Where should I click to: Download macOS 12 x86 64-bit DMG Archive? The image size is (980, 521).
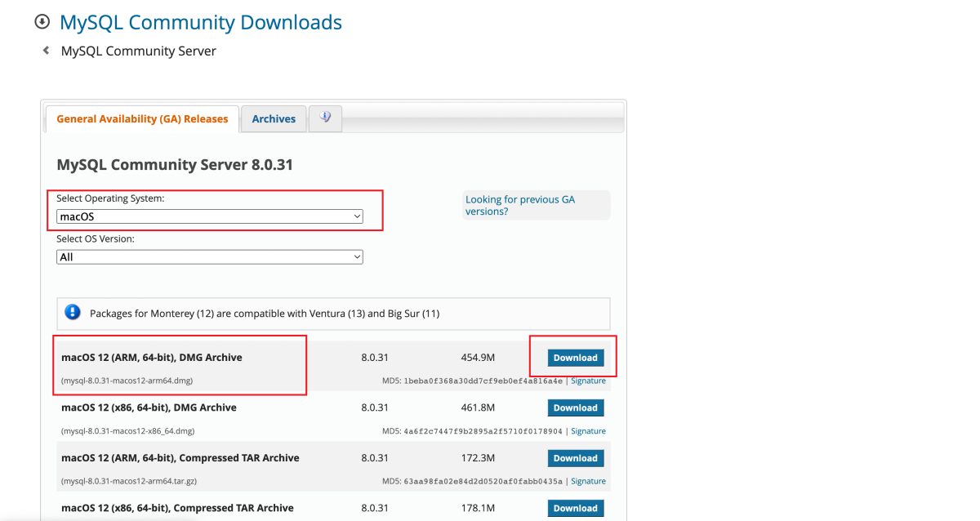tap(576, 407)
